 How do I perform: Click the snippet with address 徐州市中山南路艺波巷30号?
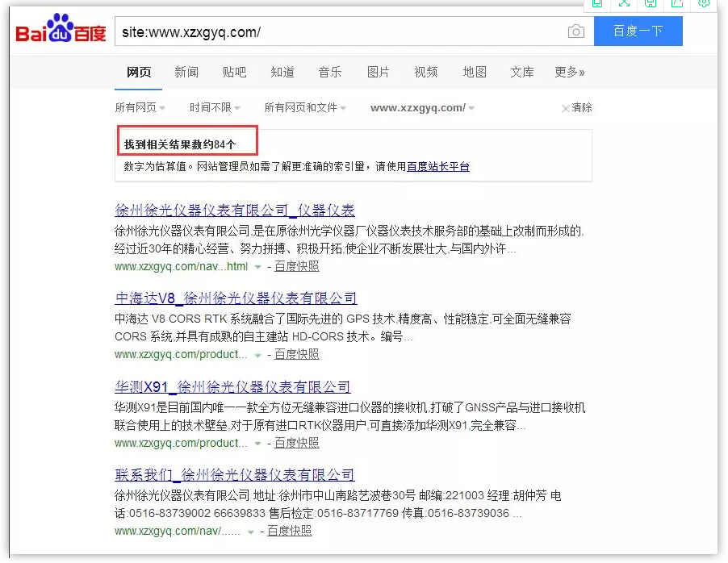(x=338, y=504)
